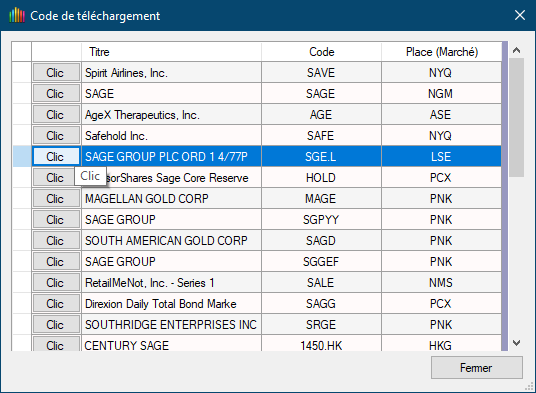Viewport: 536px width, 393px height.
Task: Click the Clic button for SOUTHRIDGE ENTERPRISES INC
Action: (x=56, y=325)
